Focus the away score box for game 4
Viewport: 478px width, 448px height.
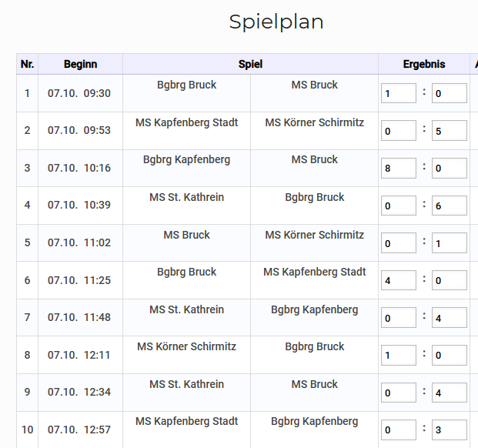click(x=449, y=206)
